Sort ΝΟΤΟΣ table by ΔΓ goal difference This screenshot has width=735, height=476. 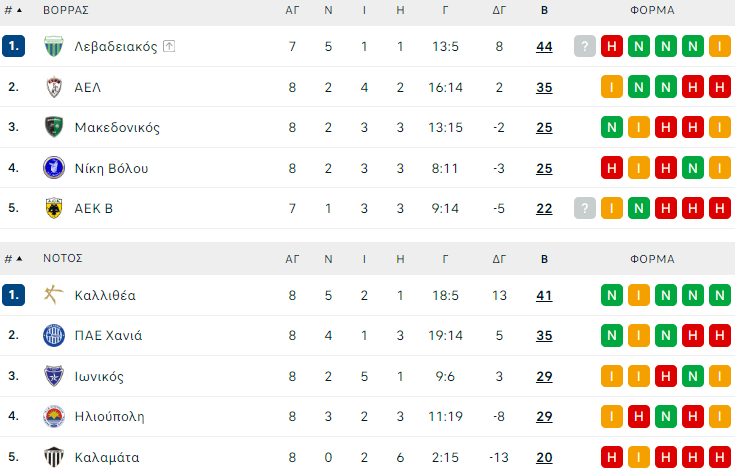(x=500, y=258)
